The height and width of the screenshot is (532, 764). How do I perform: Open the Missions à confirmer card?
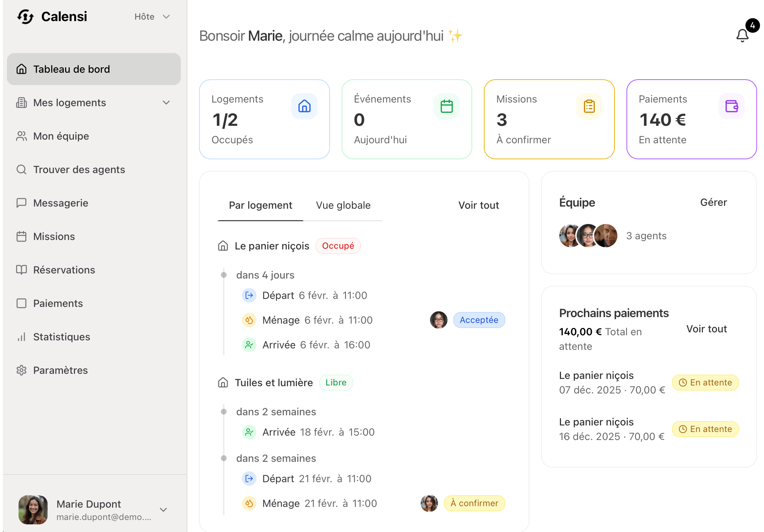pyautogui.click(x=549, y=119)
